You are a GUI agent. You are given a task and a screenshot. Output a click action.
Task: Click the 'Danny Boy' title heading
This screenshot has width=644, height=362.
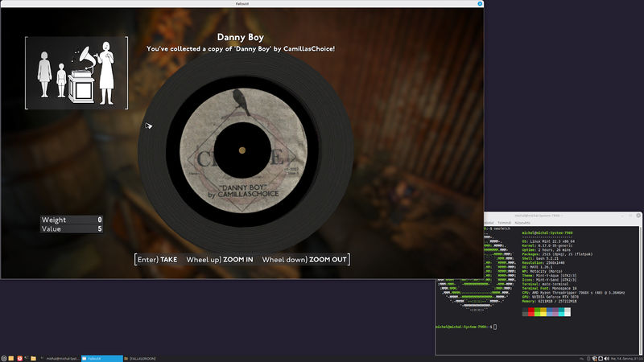pyautogui.click(x=240, y=37)
